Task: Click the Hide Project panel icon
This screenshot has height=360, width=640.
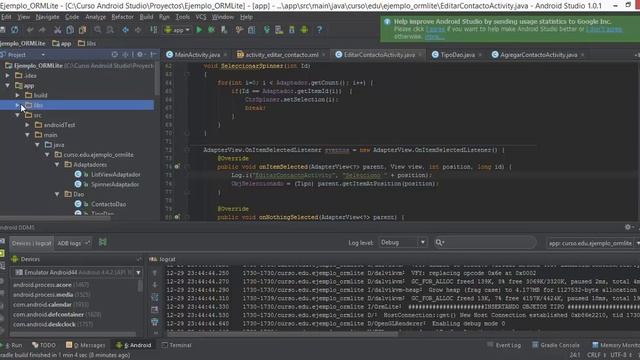Action: click(x=153, y=54)
